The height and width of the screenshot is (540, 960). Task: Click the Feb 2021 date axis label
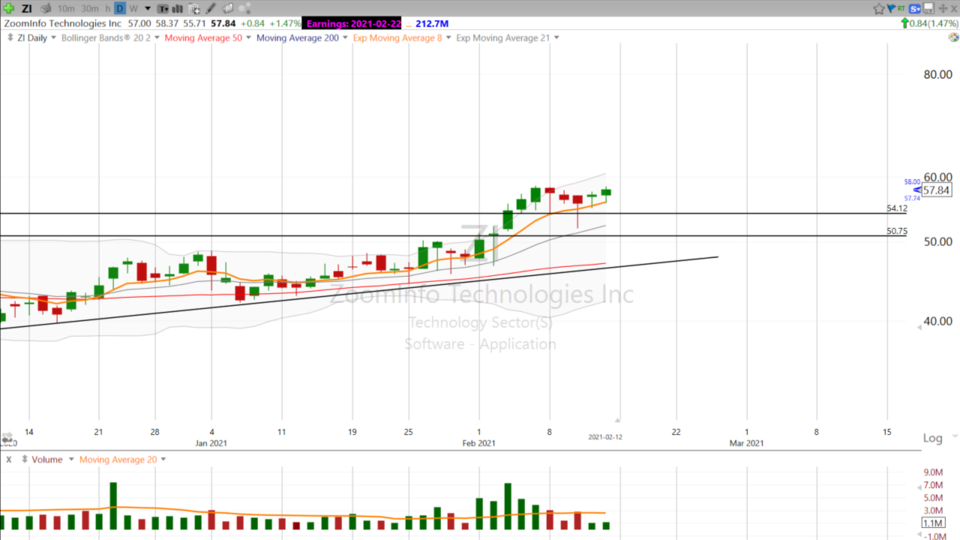pos(479,443)
